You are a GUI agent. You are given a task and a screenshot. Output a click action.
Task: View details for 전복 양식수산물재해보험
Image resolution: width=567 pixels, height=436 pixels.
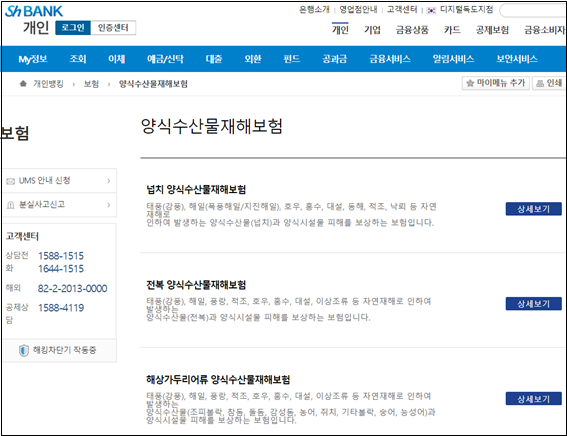(x=533, y=304)
